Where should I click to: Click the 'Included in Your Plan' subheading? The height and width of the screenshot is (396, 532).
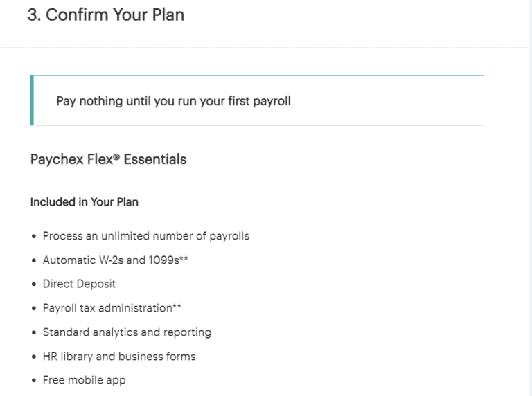coord(84,202)
